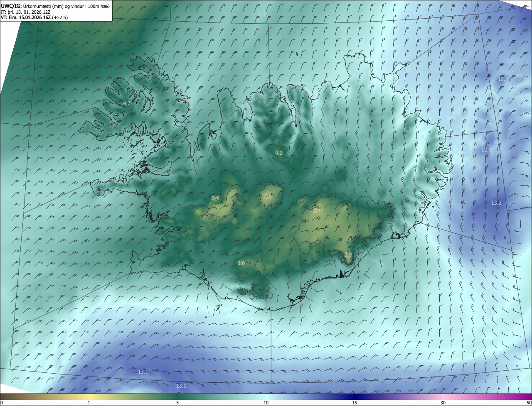Screen dimensions: 532x406
Task: Click the 2.5 value label on the ice cap
Action: pyautogui.click(x=267, y=196)
